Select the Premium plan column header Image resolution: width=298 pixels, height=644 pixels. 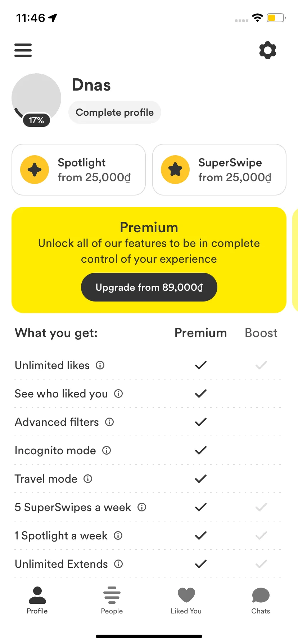pos(200,333)
